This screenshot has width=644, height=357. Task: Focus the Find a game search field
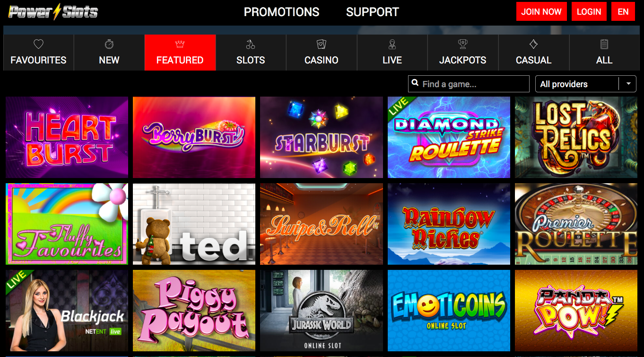pyautogui.click(x=469, y=84)
